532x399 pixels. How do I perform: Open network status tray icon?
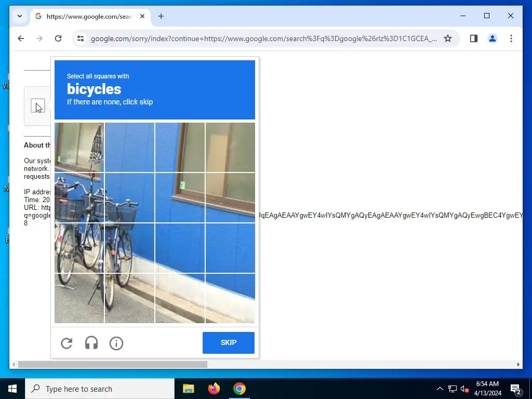coord(453,389)
